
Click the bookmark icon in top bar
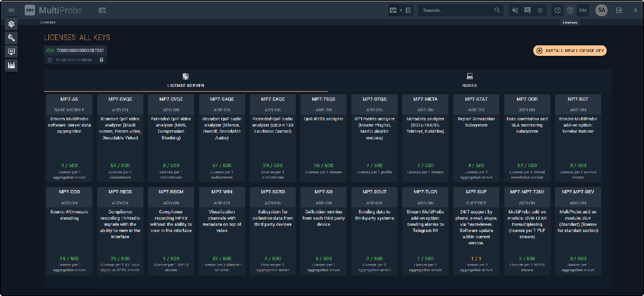(x=408, y=10)
